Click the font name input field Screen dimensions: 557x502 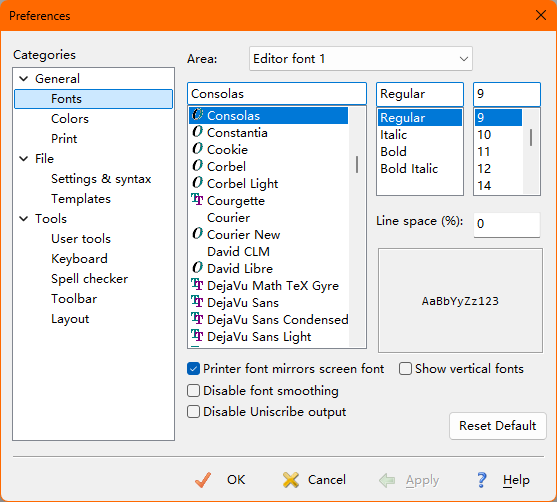(277, 94)
